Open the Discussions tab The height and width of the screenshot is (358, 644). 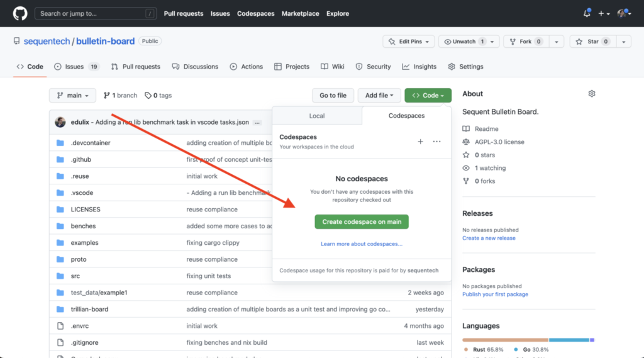click(195, 67)
